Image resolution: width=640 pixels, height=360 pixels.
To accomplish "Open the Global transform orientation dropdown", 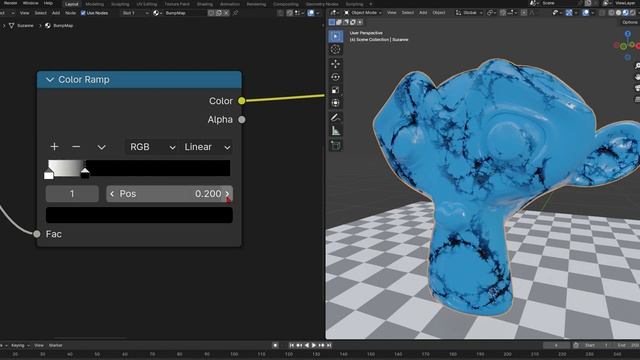I will point(469,13).
